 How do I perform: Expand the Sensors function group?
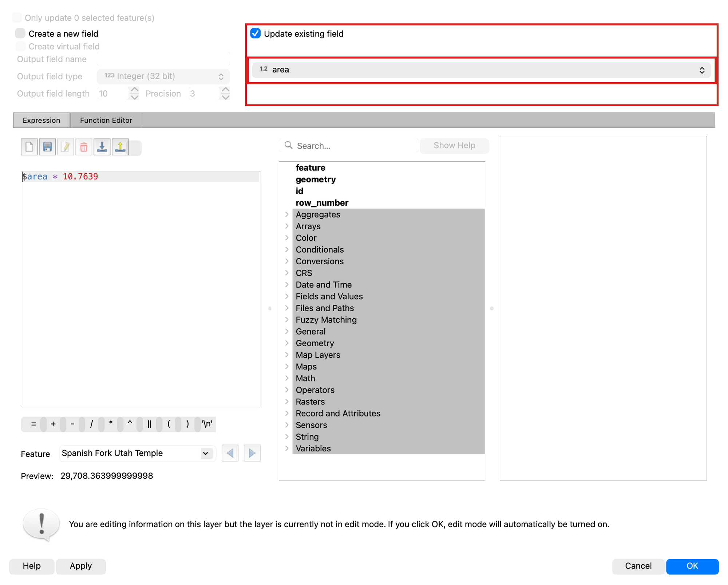point(287,425)
